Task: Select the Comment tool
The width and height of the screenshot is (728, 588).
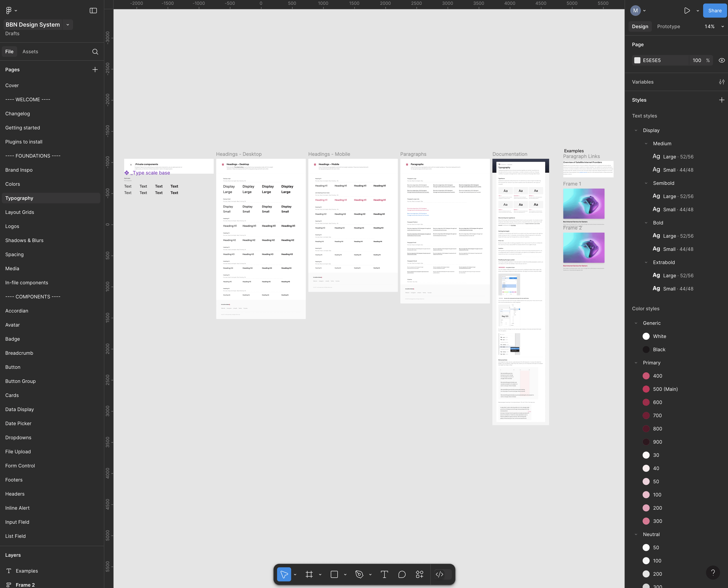Action: point(402,574)
